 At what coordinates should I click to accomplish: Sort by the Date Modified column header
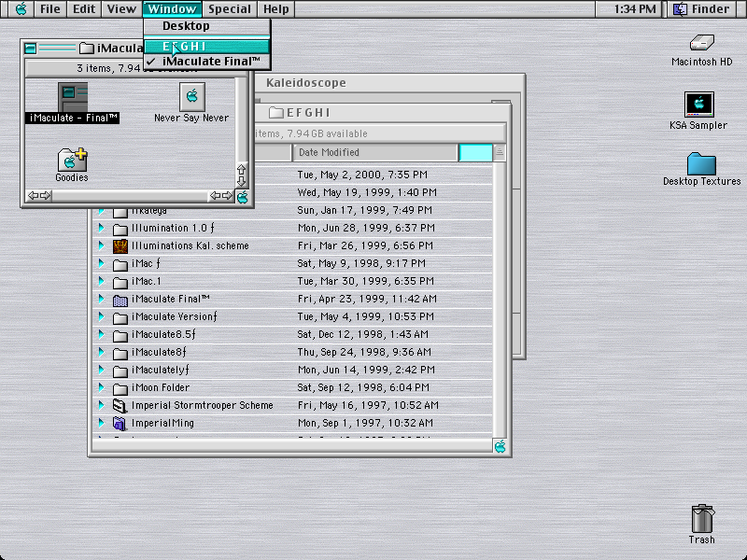[x=375, y=152]
